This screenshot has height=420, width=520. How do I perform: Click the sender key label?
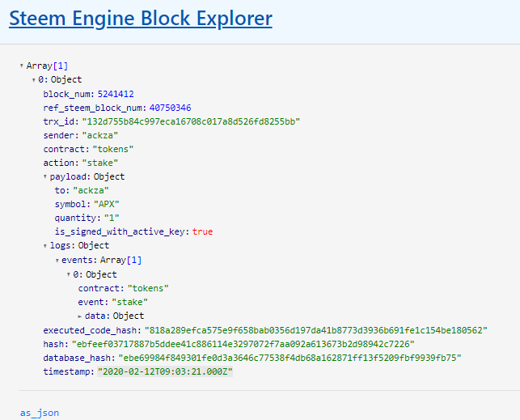click(61, 135)
